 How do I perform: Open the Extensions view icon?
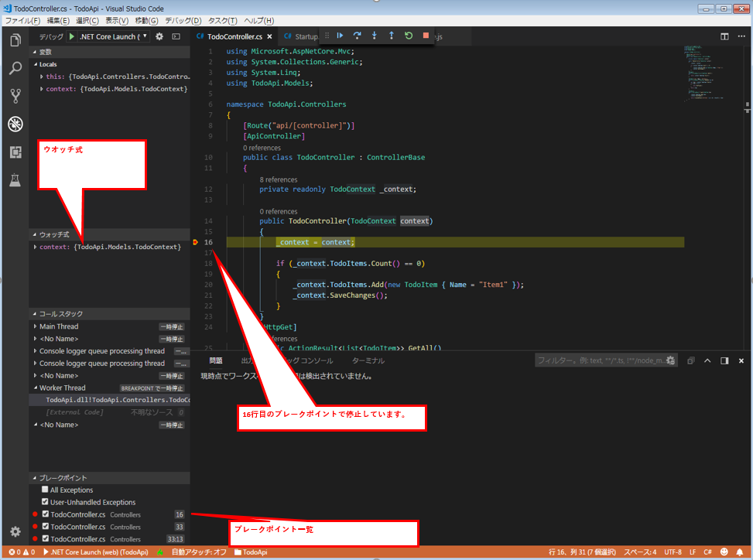coord(15,152)
